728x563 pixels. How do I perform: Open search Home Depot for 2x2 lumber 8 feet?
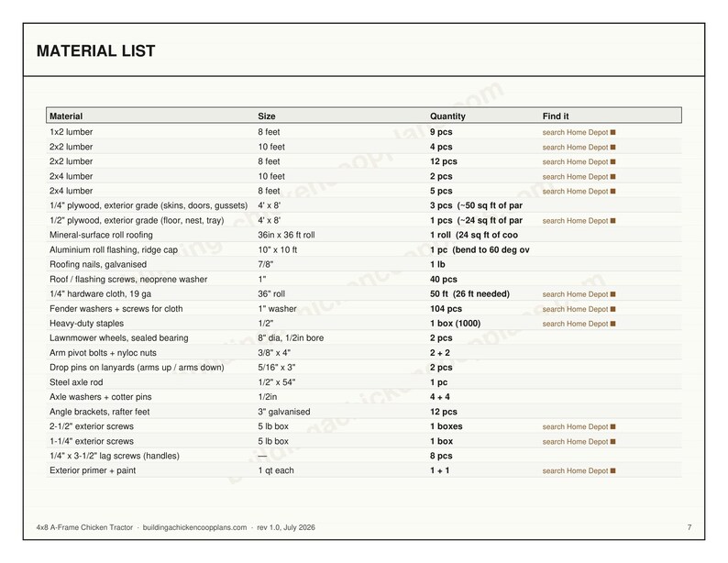575,161
